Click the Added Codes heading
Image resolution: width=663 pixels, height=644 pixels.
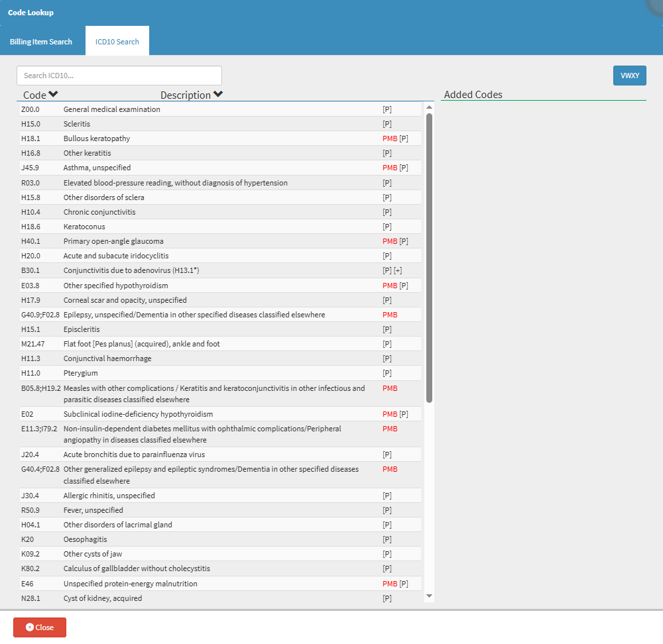[473, 94]
